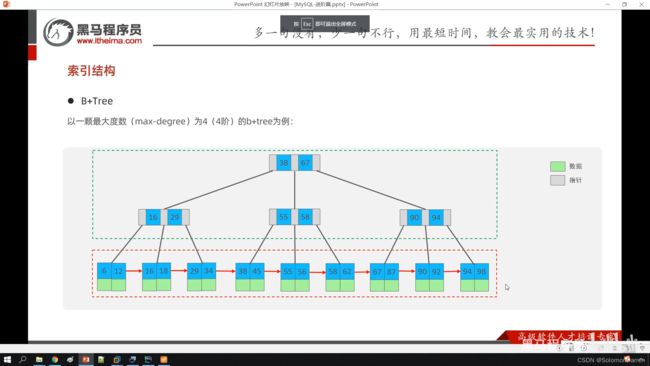Click leaf key 34
This screenshot has height=366, width=650.
[x=209, y=271]
